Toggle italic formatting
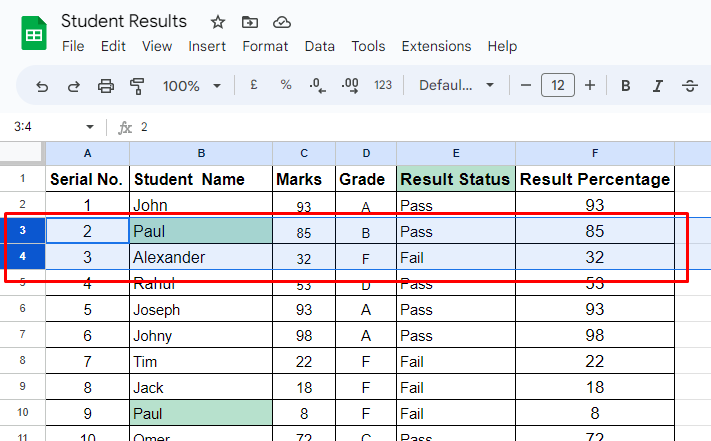 click(657, 86)
